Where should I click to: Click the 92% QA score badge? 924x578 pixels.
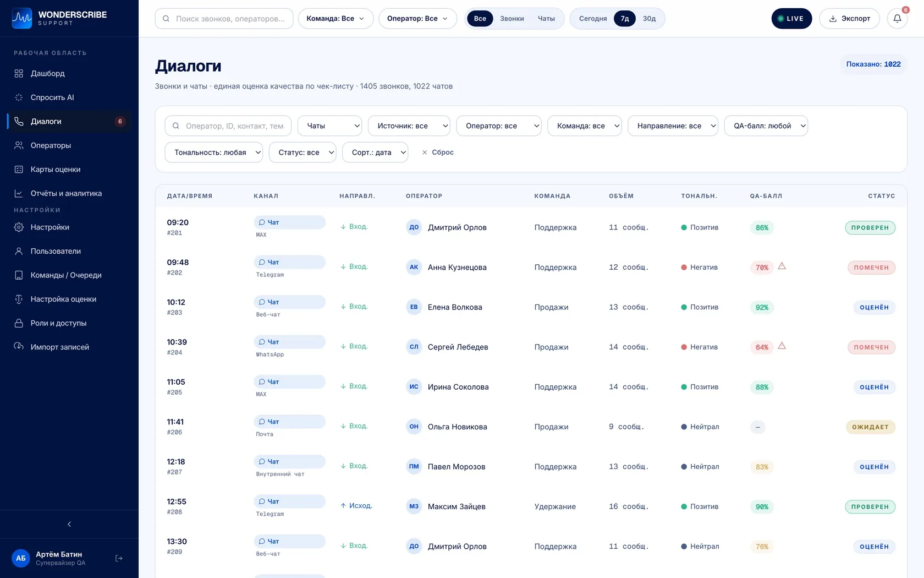click(762, 307)
